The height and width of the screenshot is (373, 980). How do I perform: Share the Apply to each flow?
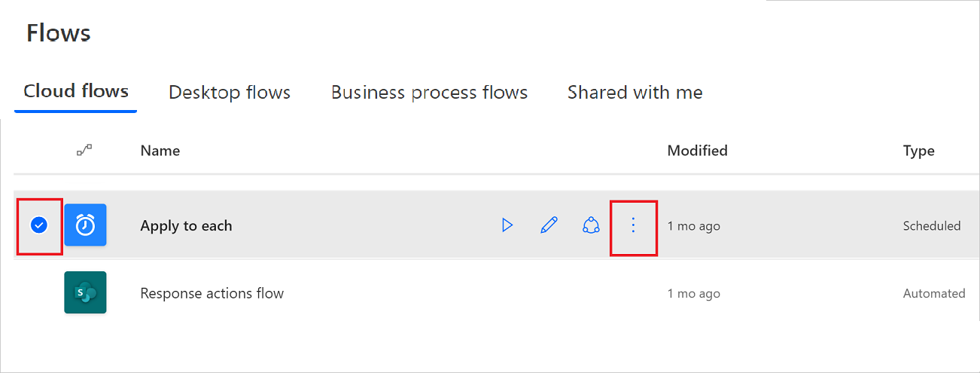pyautogui.click(x=592, y=225)
